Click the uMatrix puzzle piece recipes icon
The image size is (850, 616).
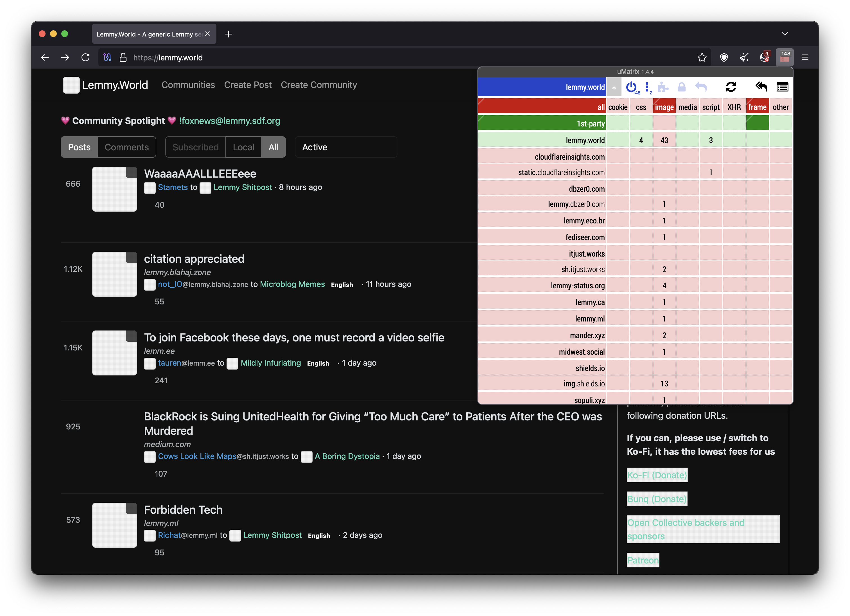click(663, 87)
